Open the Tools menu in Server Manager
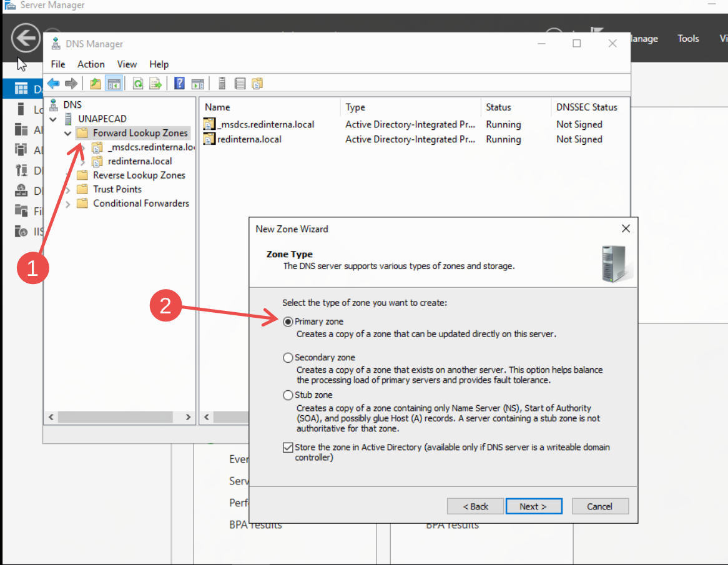The width and height of the screenshot is (728, 565). [x=688, y=39]
